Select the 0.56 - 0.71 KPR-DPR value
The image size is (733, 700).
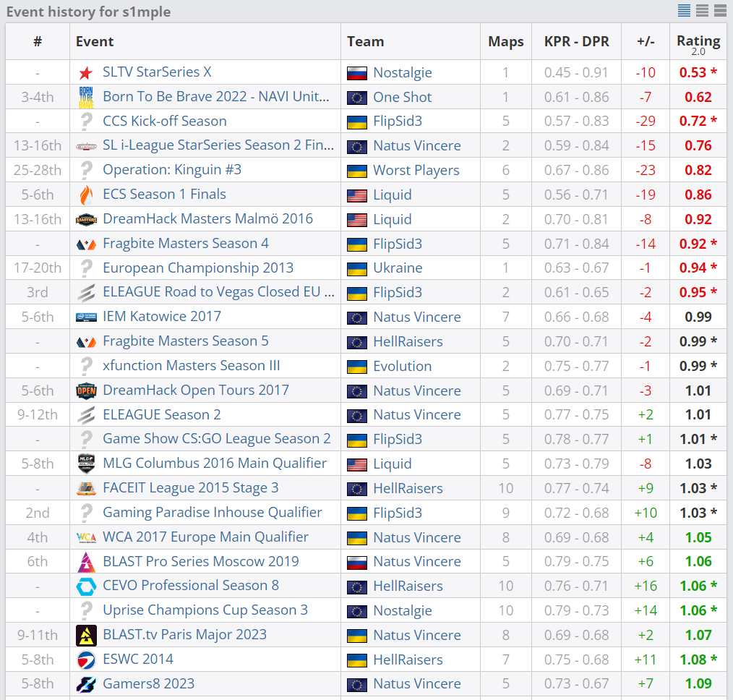(576, 195)
